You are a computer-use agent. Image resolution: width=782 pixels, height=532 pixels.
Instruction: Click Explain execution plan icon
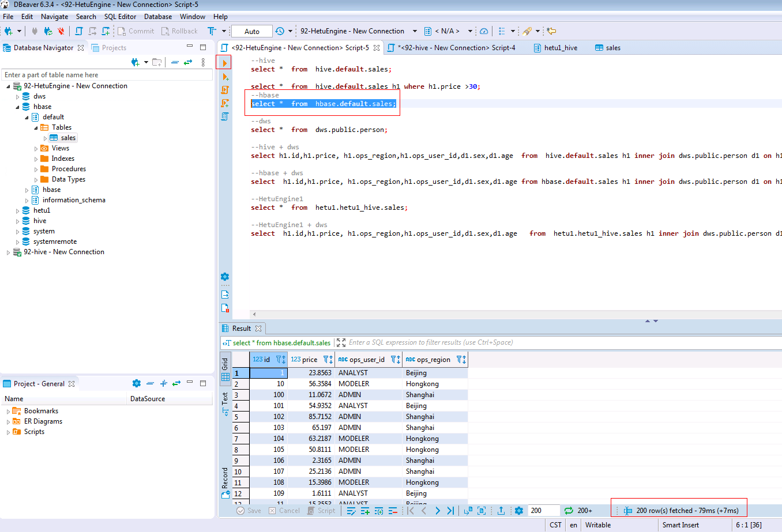[x=225, y=116]
